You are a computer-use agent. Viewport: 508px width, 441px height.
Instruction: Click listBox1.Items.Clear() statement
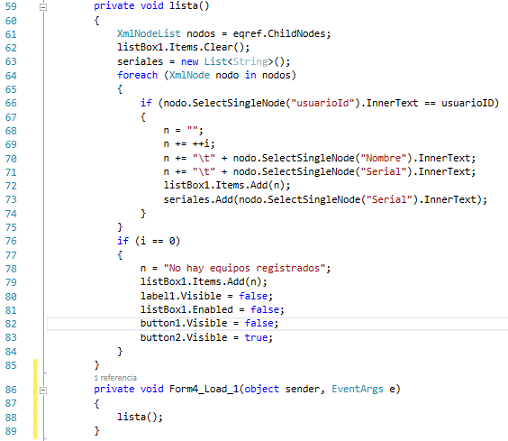183,47
